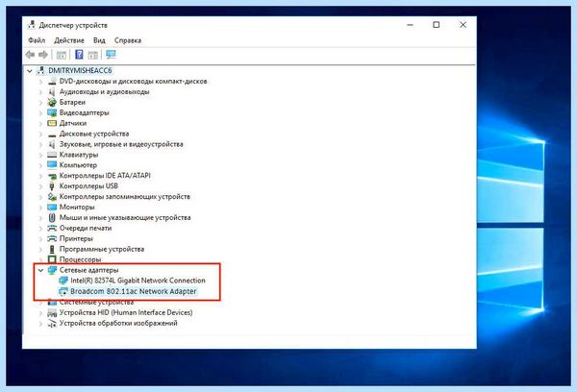Click the Клавиатуры keyboard icon

52,155
